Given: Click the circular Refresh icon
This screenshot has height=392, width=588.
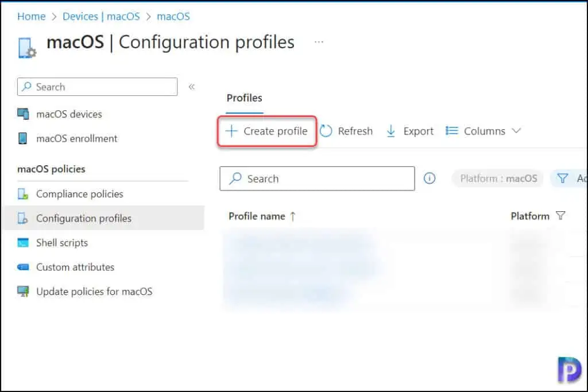Looking at the screenshot, I should [326, 131].
